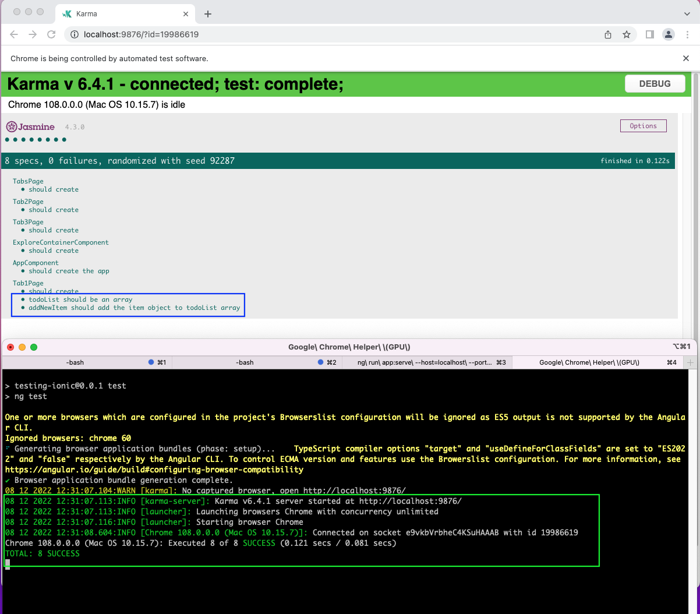Open "should create" under ExploreContainerComponent
This screenshot has height=614, width=700.
54,250
